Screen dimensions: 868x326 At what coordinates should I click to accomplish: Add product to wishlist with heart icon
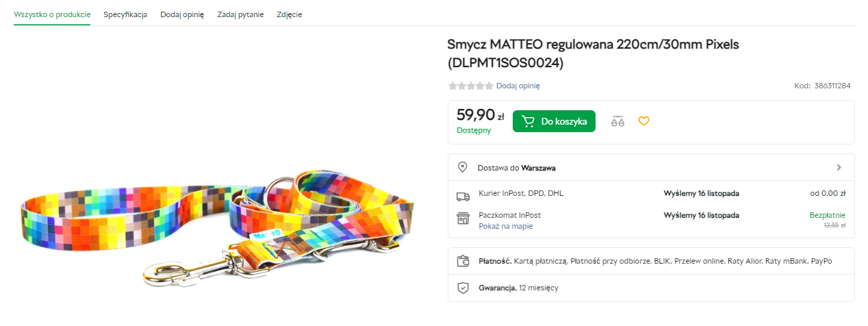[x=643, y=121]
